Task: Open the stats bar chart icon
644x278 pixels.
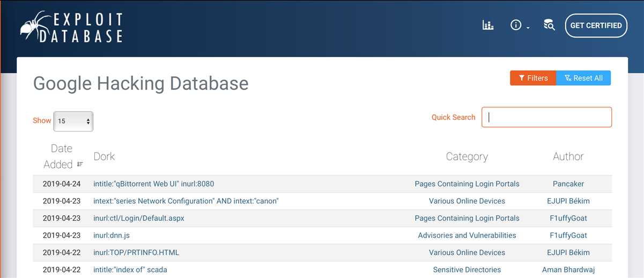Action: click(488, 25)
